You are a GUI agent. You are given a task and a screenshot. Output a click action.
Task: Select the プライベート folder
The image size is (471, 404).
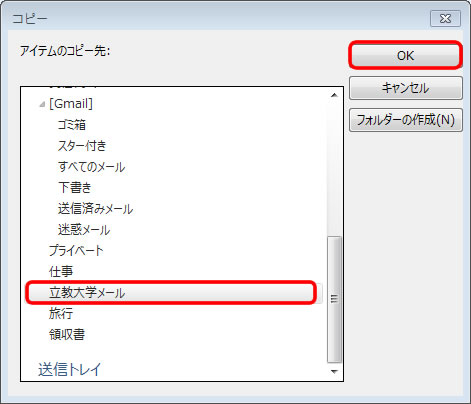(x=76, y=250)
